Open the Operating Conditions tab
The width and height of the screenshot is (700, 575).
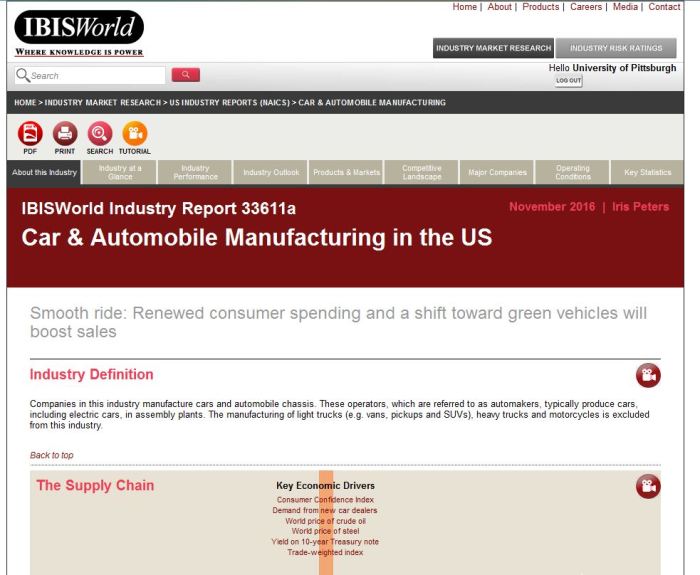[572, 172]
